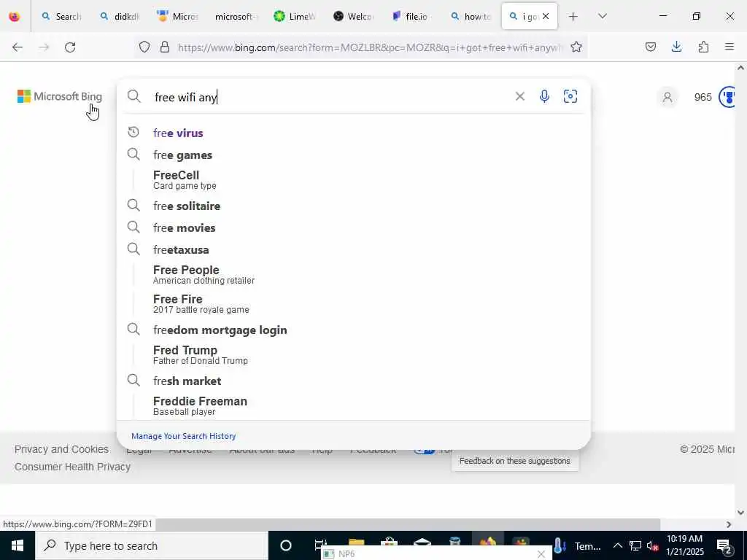Open the network icon in the system tray
747x560 pixels.
635,545
